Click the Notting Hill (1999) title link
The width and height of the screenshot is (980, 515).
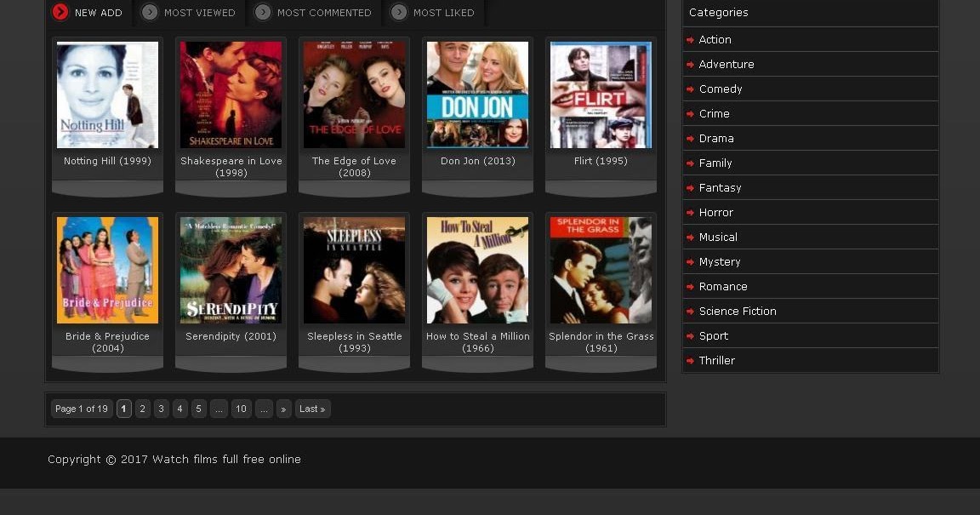pos(107,161)
